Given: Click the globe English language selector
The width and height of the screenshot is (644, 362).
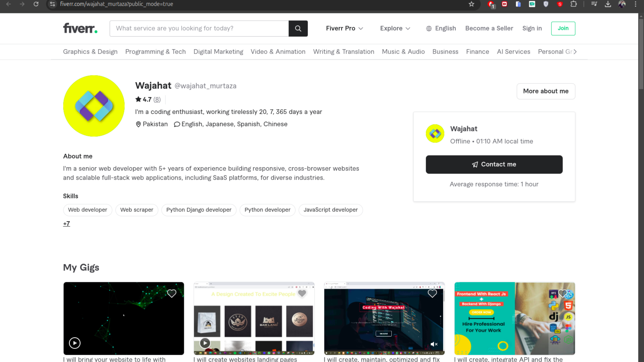Looking at the screenshot, I should (441, 28).
